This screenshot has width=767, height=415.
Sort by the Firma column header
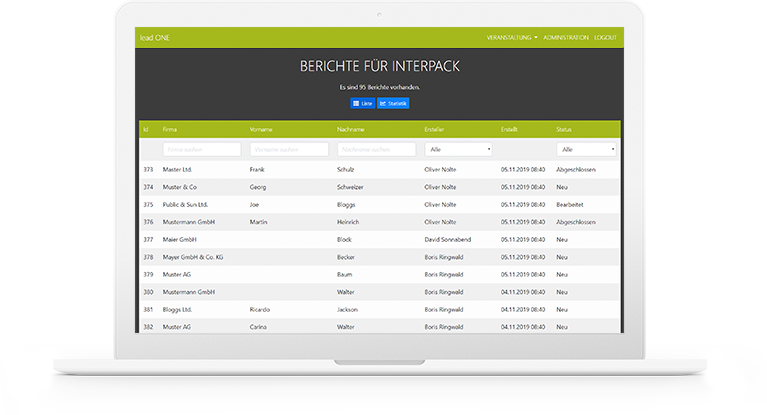click(170, 130)
